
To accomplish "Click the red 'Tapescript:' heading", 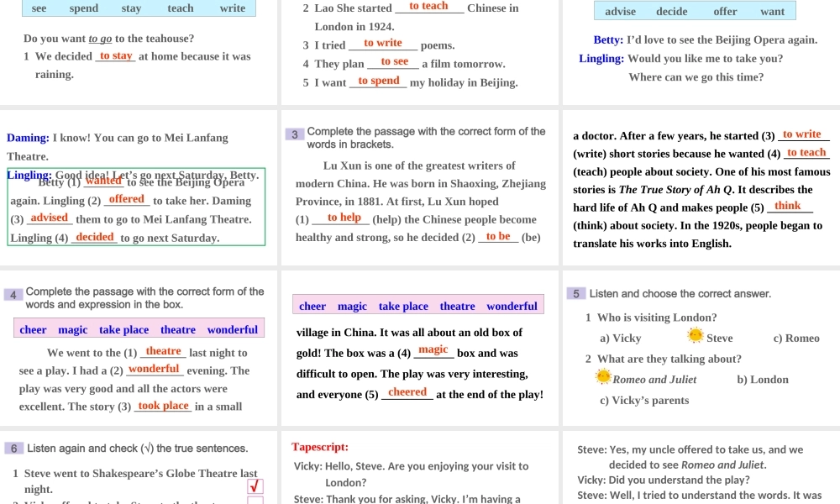I will tap(320, 447).
